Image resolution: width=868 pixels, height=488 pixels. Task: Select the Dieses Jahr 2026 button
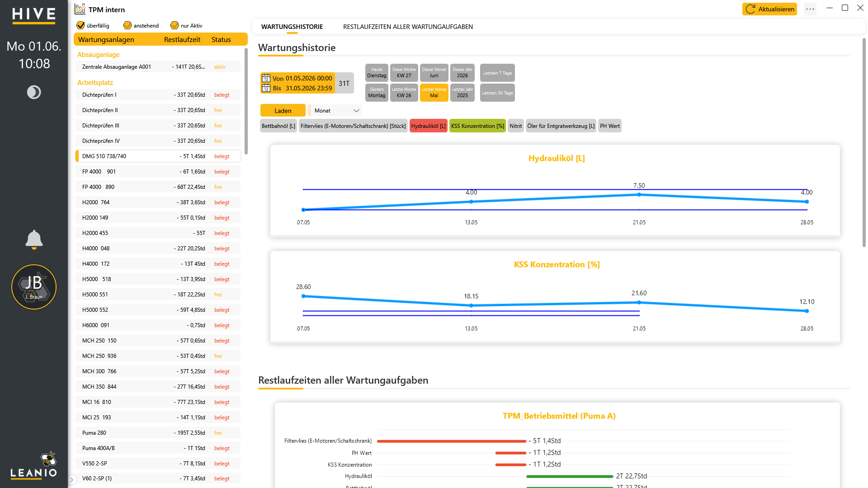[x=462, y=73]
